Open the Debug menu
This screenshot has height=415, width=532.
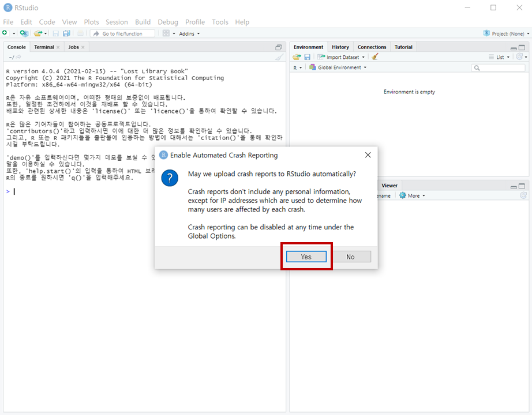(x=167, y=22)
